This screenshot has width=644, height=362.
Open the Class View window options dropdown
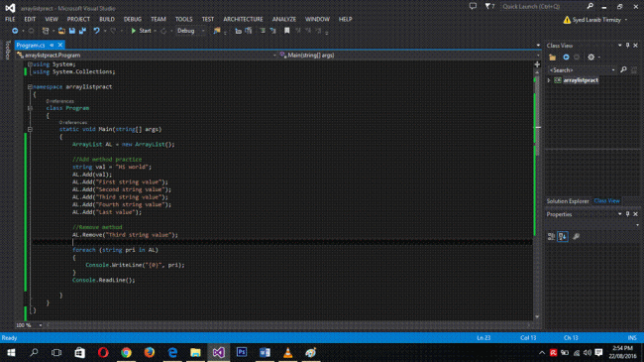[x=620, y=46]
